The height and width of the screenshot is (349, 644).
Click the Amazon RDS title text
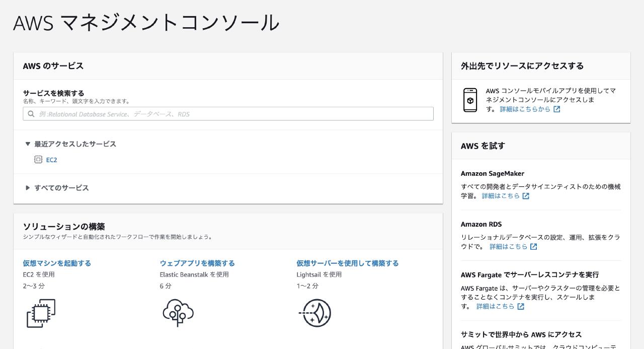point(481,224)
